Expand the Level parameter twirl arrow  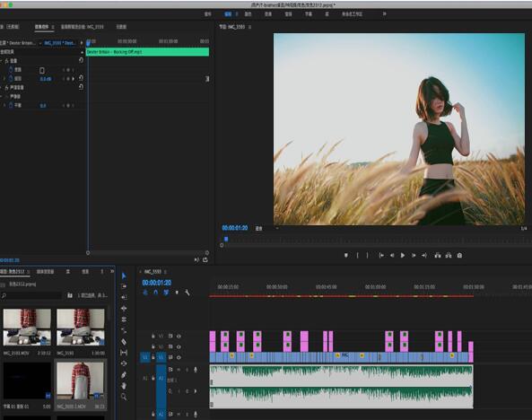[4, 78]
